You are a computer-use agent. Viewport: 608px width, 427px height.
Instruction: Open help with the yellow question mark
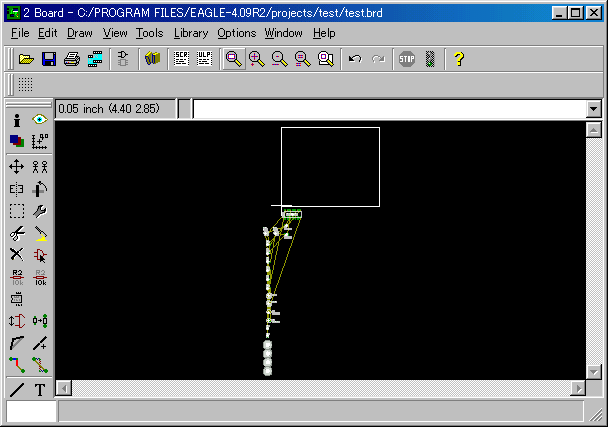tap(459, 59)
